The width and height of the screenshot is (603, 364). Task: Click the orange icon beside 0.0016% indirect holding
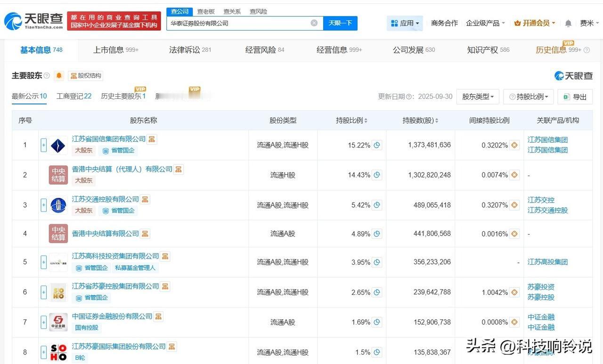point(514,234)
